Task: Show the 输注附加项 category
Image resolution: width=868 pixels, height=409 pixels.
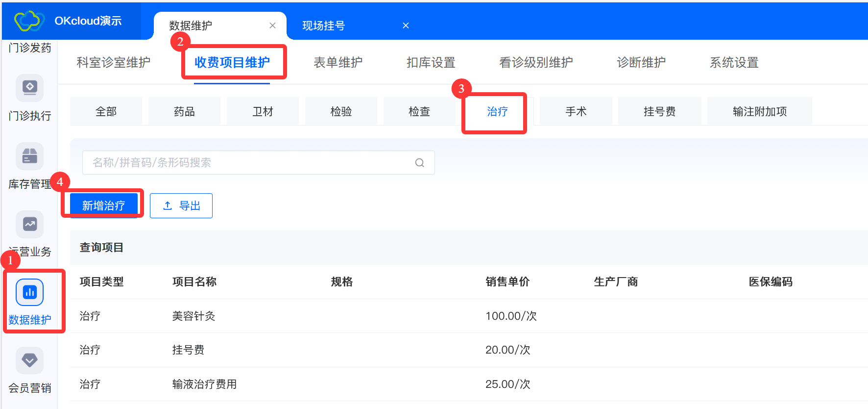Action: tap(759, 112)
